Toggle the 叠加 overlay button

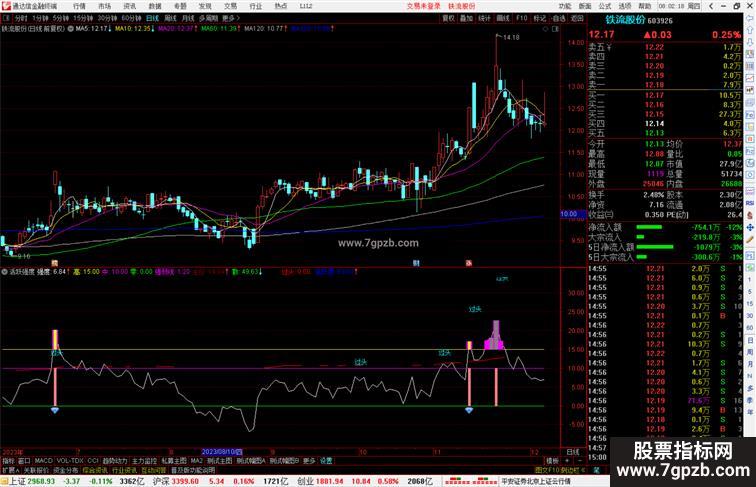(466, 18)
